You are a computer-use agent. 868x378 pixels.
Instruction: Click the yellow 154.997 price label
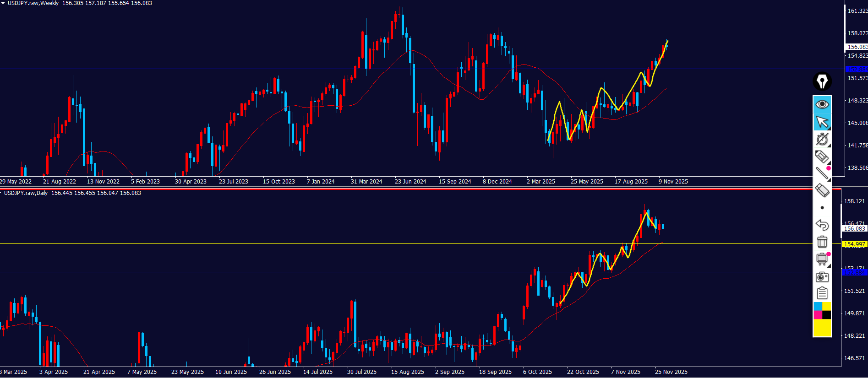tap(854, 244)
